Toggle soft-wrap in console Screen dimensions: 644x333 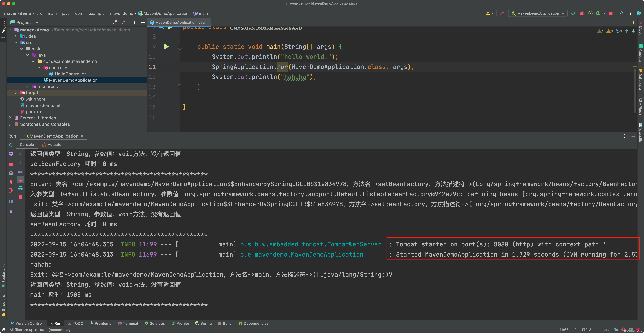(x=21, y=172)
